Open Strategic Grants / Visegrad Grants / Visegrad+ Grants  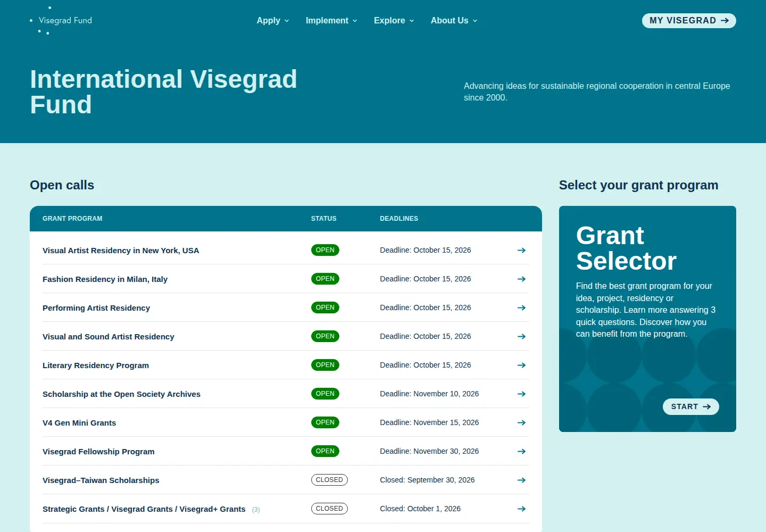coord(144,509)
